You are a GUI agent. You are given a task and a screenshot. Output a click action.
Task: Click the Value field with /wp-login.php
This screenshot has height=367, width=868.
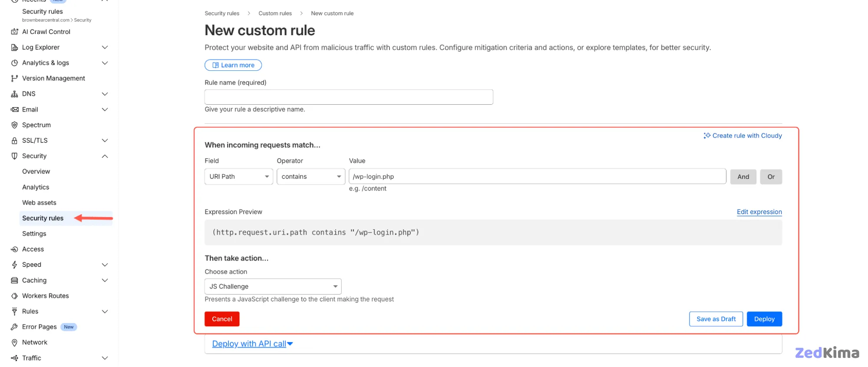click(537, 177)
